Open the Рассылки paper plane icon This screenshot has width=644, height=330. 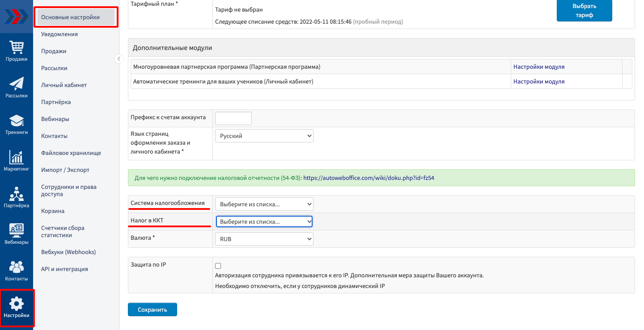click(x=17, y=84)
